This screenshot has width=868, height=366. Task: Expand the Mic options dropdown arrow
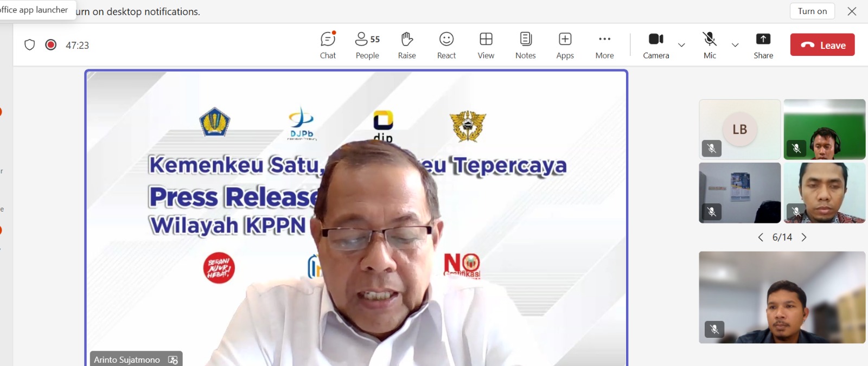735,45
